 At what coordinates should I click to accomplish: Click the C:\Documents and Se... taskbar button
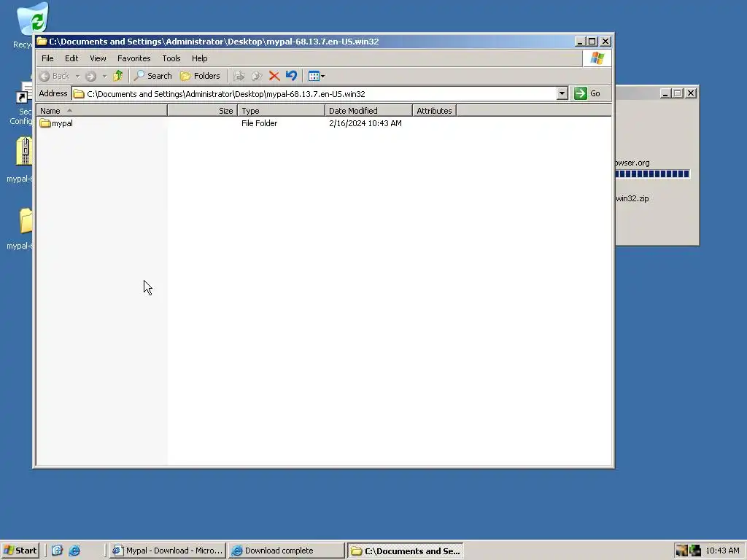(406, 551)
